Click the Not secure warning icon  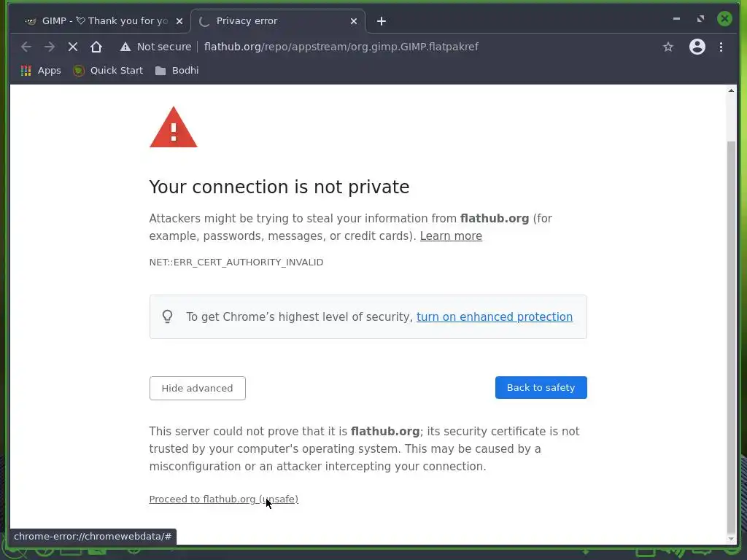(125, 47)
